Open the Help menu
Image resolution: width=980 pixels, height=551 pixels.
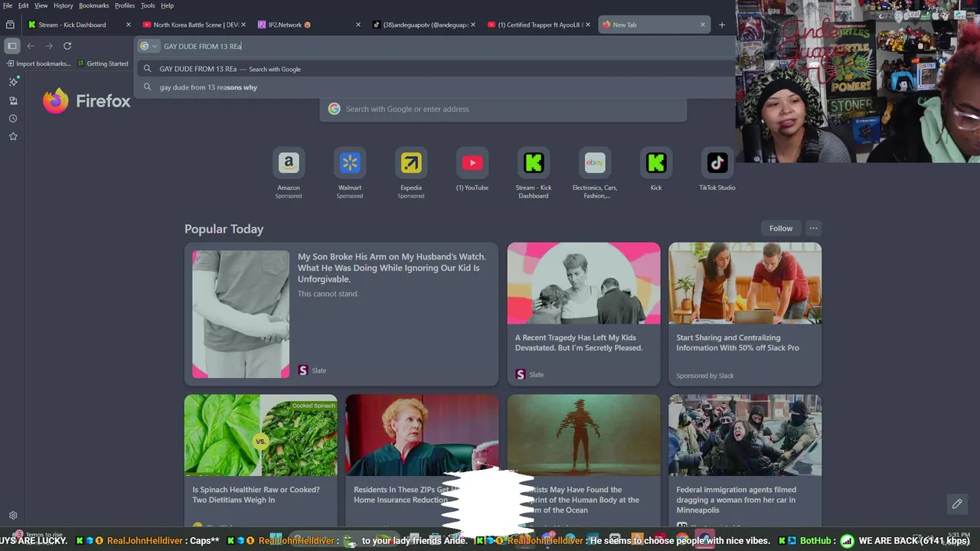[x=167, y=5]
